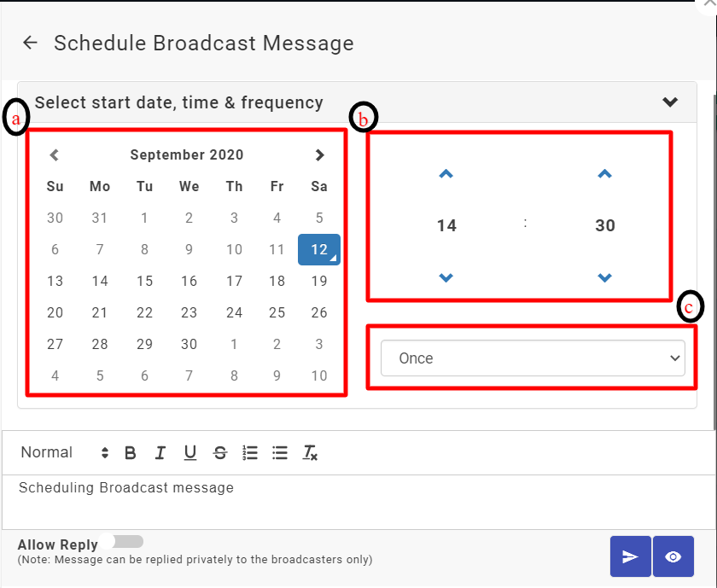The width and height of the screenshot is (717, 588).
Task: Select September 21 in calendar
Action: click(100, 312)
